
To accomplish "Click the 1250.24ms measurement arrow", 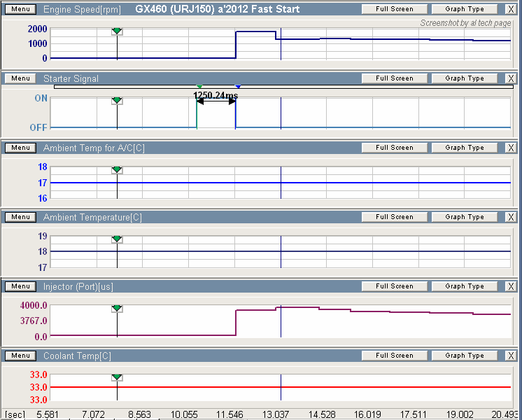I will tap(216, 101).
